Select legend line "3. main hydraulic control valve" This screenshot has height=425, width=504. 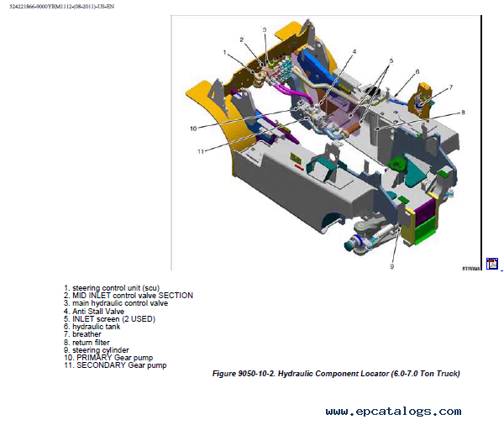(x=116, y=303)
